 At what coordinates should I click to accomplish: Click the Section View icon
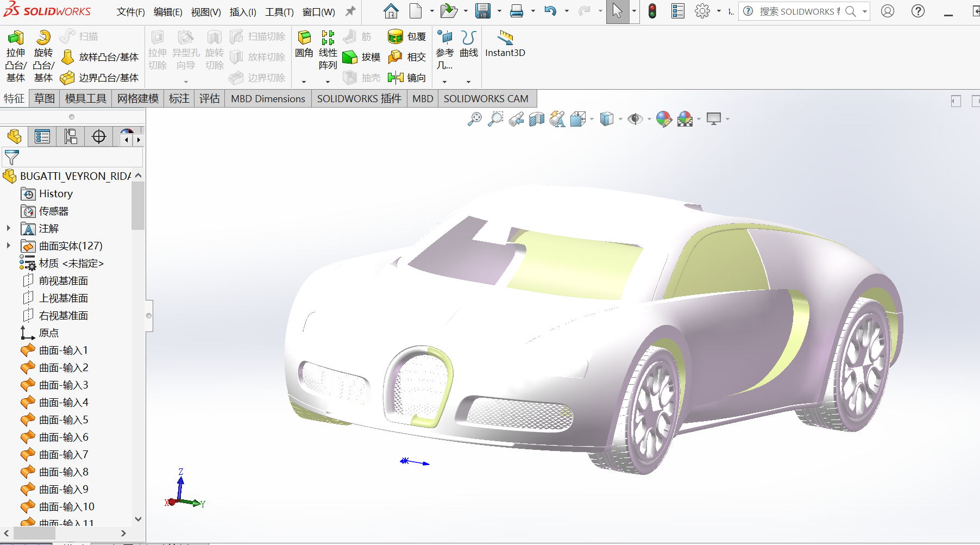(x=537, y=119)
